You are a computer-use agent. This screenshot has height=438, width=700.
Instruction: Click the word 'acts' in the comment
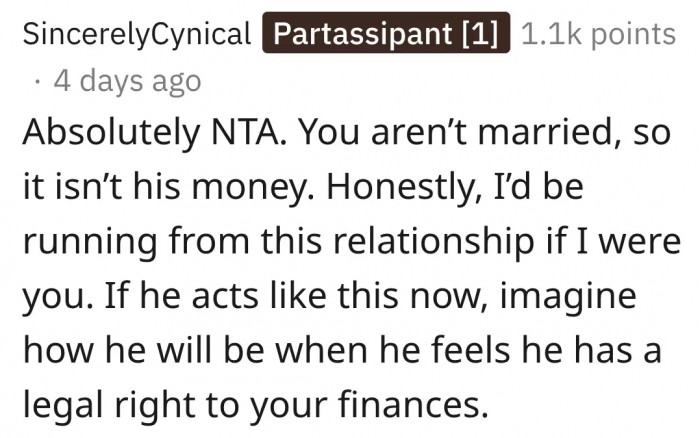tap(225, 296)
